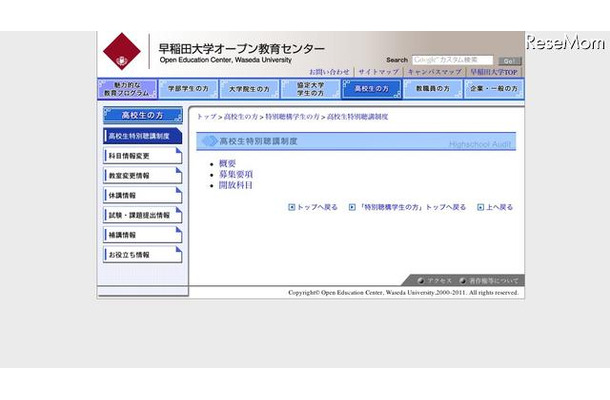Viewport: 610px width, 400px height.
Task: Click the トップへ戻る link
Action: click(317, 207)
